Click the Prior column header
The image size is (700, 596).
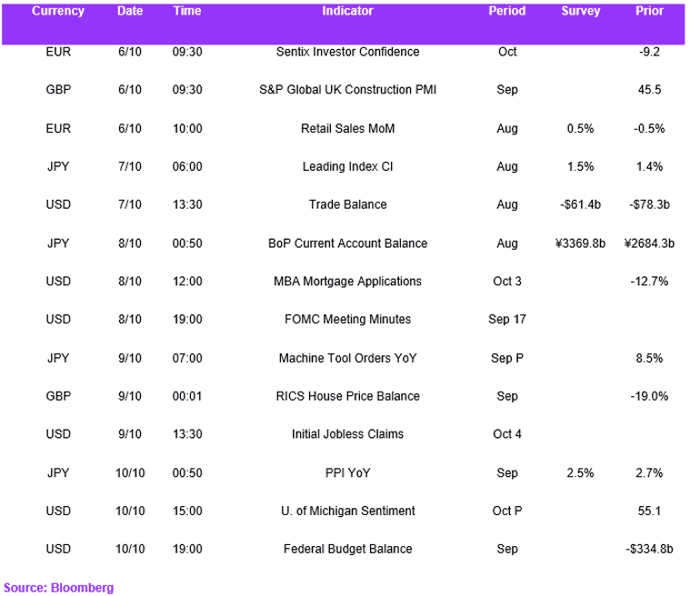pos(649,11)
